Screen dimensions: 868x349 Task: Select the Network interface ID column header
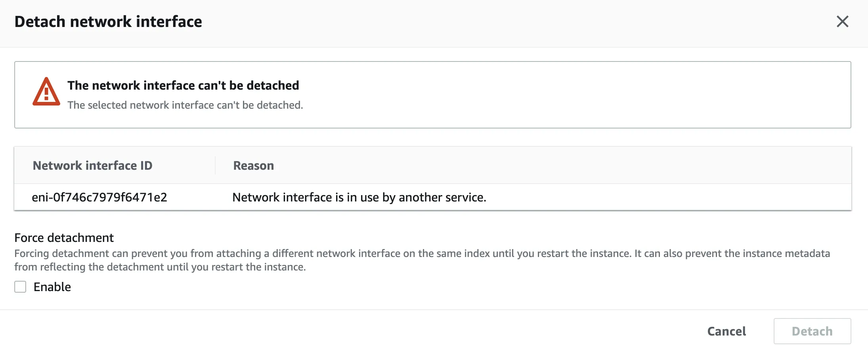click(x=92, y=165)
